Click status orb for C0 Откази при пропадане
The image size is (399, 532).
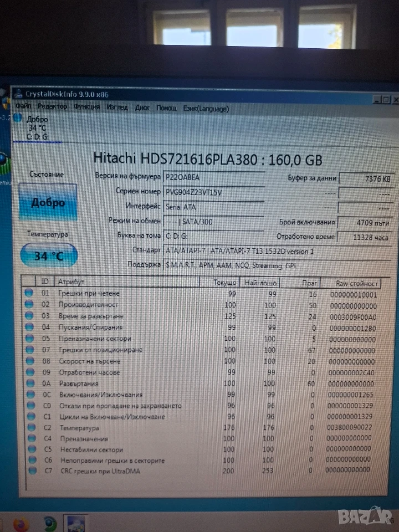click(x=31, y=406)
